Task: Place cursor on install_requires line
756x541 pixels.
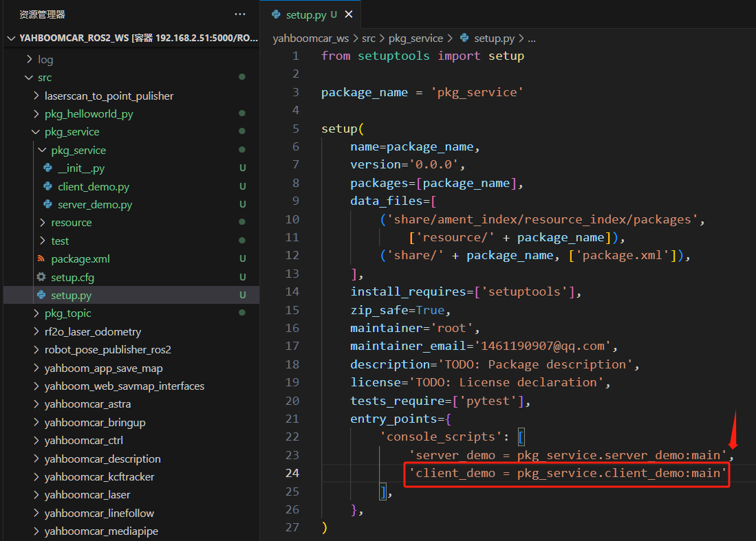Action: (466, 292)
